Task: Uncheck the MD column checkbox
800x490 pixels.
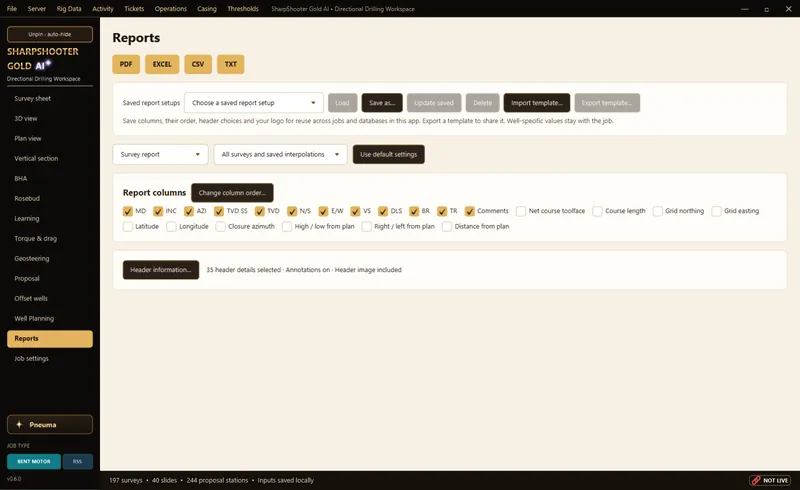Action: click(x=128, y=211)
